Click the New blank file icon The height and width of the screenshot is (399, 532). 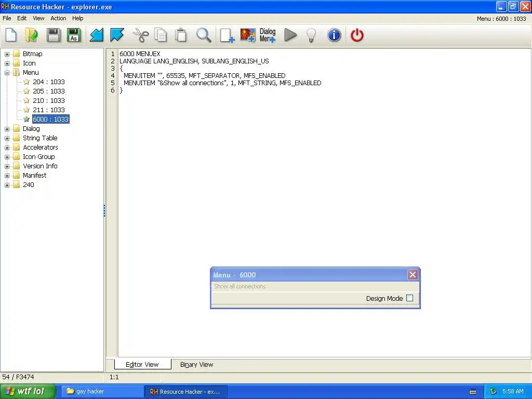click(x=11, y=35)
